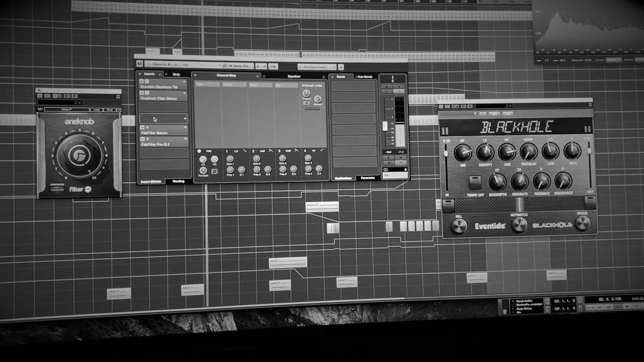Select the Audio 01 clip on timeline

322,207
